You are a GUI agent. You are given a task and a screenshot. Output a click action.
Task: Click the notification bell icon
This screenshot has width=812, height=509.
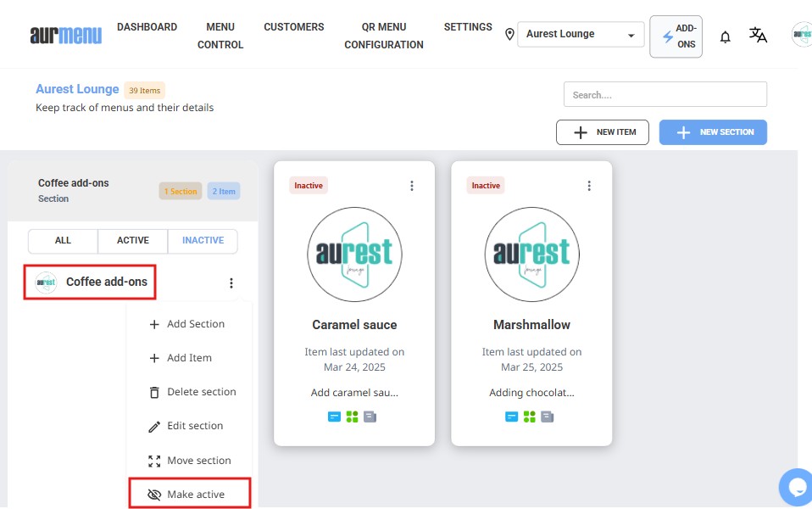(x=725, y=36)
